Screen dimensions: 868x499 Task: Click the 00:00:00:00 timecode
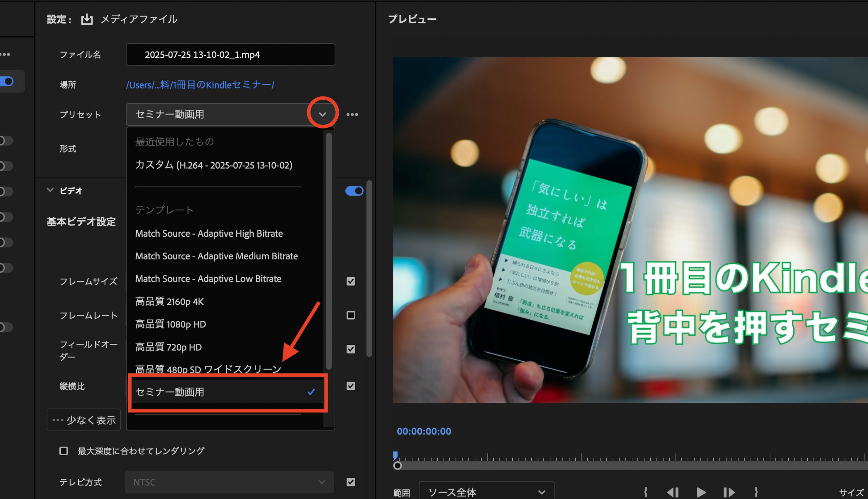coord(424,432)
